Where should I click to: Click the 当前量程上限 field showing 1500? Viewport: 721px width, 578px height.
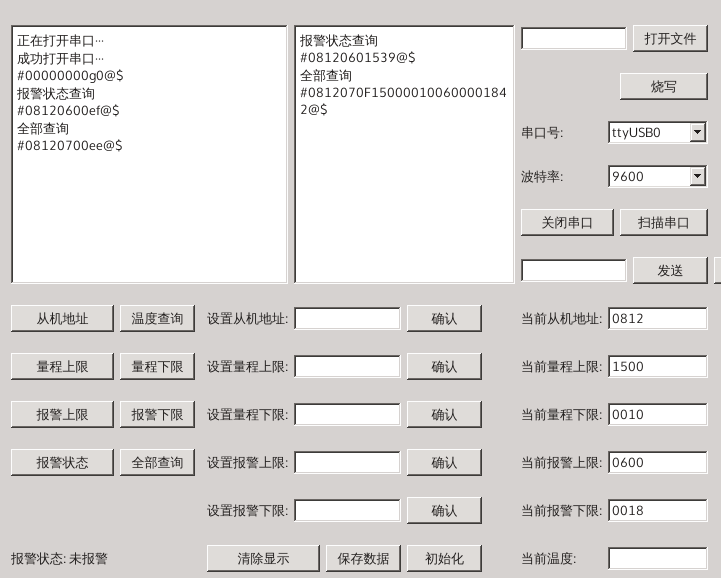click(x=658, y=366)
